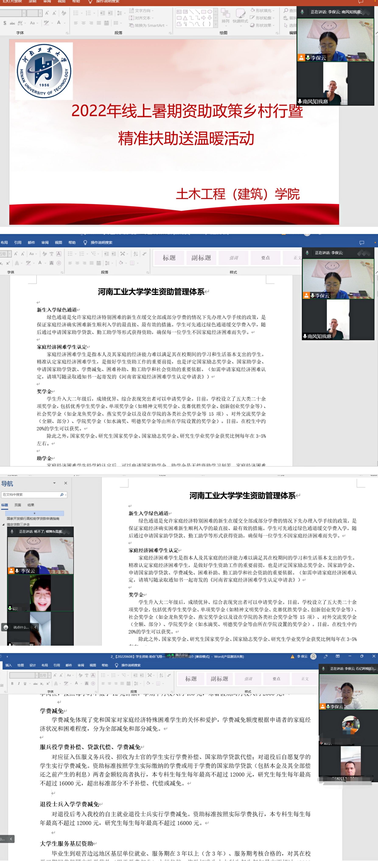Close the 导航 navigation pane
Image resolution: width=378 pixels, height=868 pixels.
(65, 483)
